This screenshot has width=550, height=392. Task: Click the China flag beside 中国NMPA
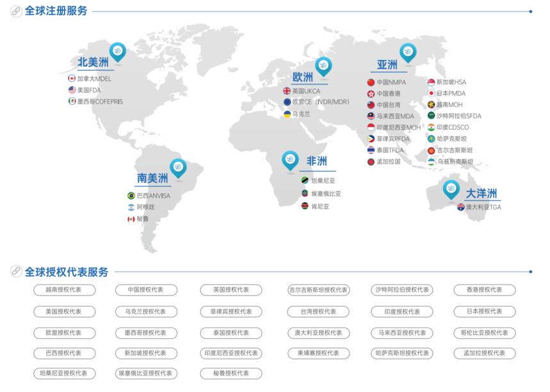coord(371,82)
